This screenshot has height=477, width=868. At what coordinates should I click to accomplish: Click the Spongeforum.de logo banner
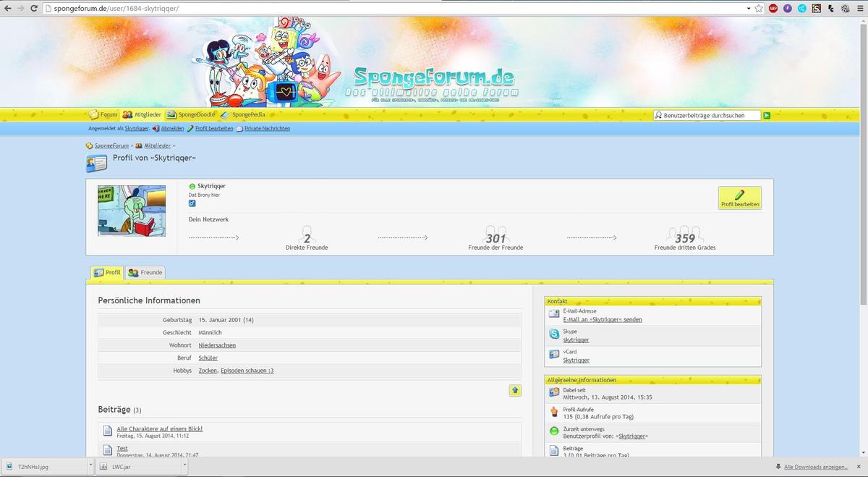434,85
